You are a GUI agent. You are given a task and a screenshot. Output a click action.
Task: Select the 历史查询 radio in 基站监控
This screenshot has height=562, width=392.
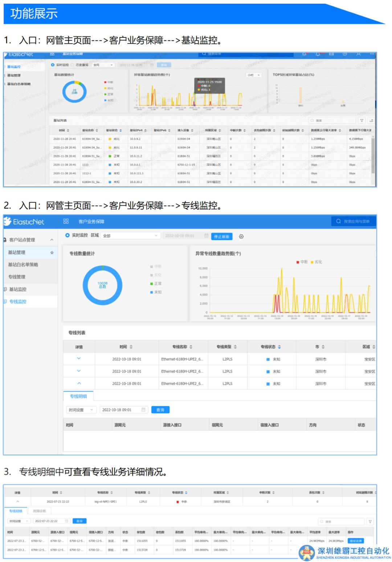click(x=73, y=65)
